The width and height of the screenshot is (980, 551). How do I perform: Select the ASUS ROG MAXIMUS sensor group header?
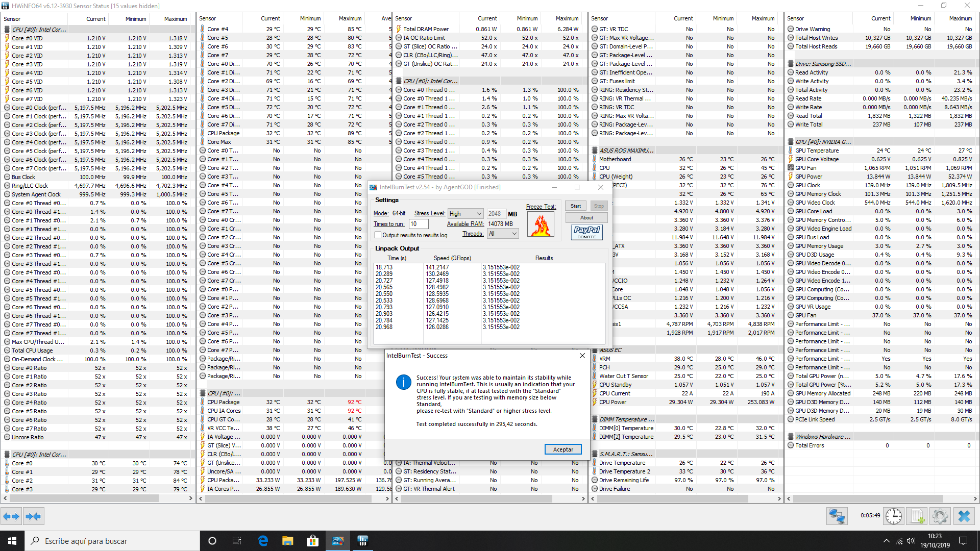(626, 151)
